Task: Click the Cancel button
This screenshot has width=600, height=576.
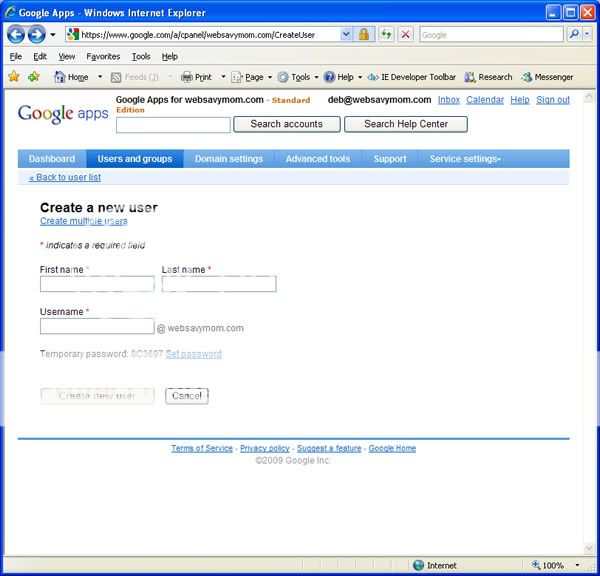Action: 187,396
